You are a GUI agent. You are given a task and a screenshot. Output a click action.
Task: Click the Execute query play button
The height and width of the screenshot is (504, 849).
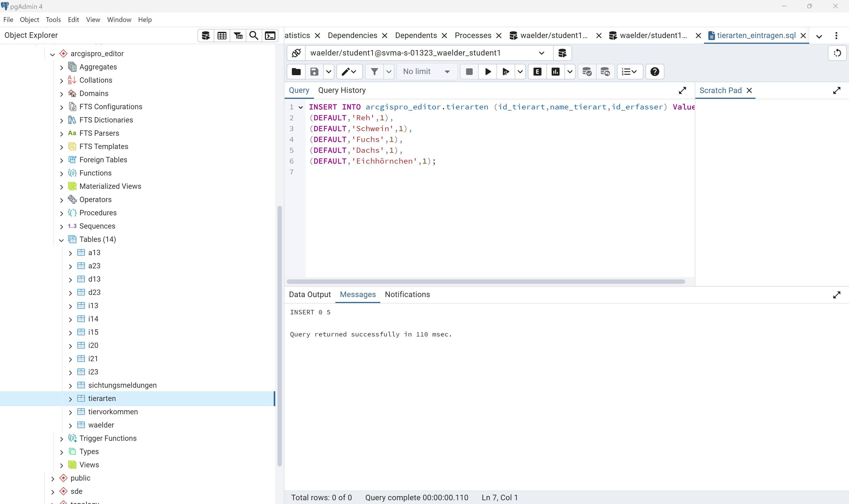(x=488, y=72)
